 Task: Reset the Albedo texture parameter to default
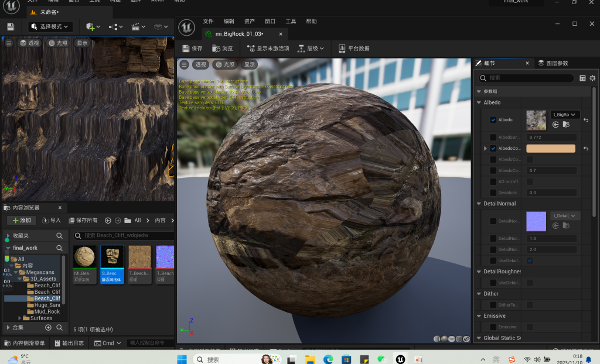586,120
